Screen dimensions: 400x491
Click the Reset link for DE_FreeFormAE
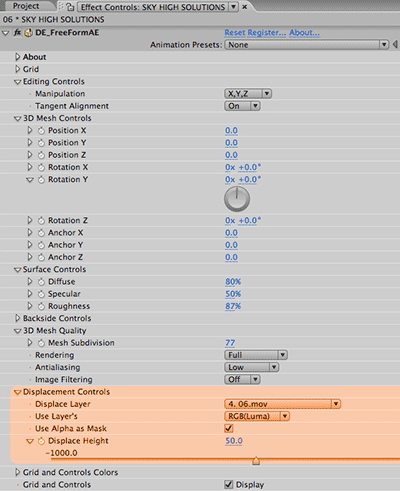coord(235,33)
